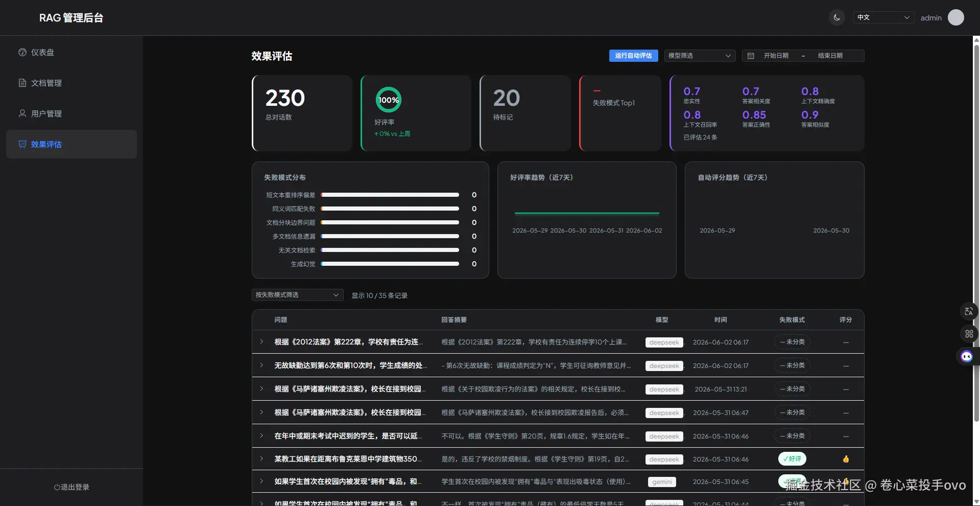Screen dimensions: 980x506
Task: Click 退出登录 logout button
Action: pos(71,487)
